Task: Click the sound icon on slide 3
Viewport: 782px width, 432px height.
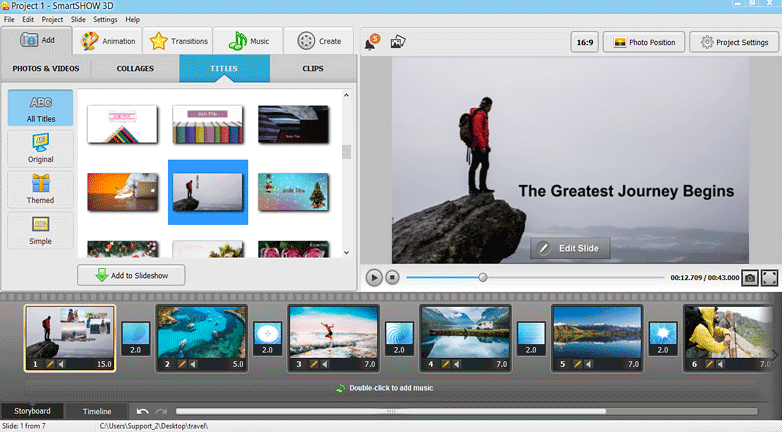Action: pyautogui.click(x=326, y=364)
